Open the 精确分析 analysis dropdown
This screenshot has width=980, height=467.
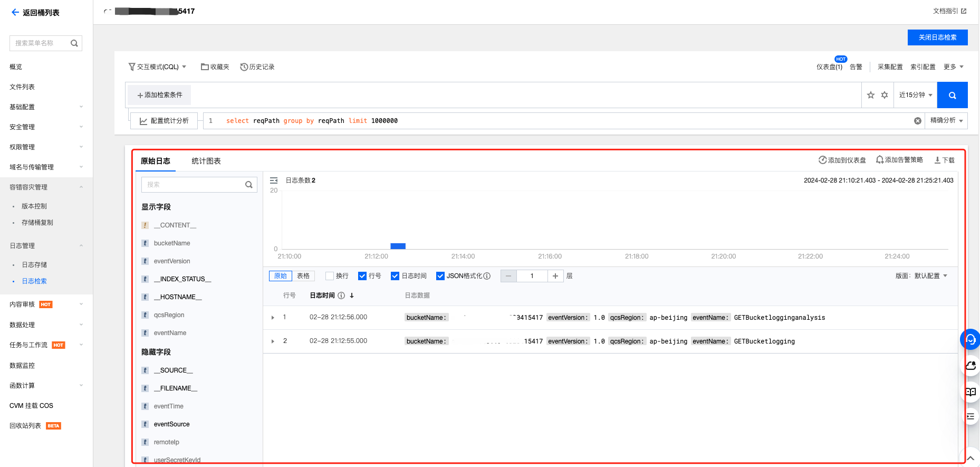[946, 121]
